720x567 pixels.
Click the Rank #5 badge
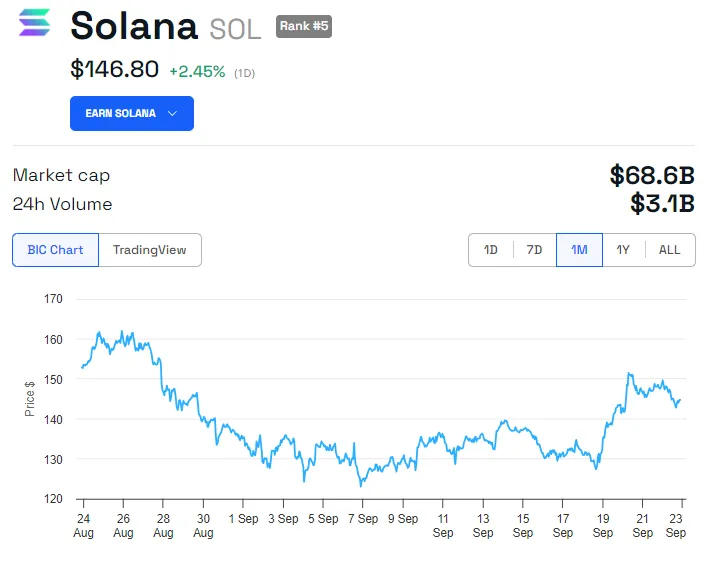tap(303, 26)
